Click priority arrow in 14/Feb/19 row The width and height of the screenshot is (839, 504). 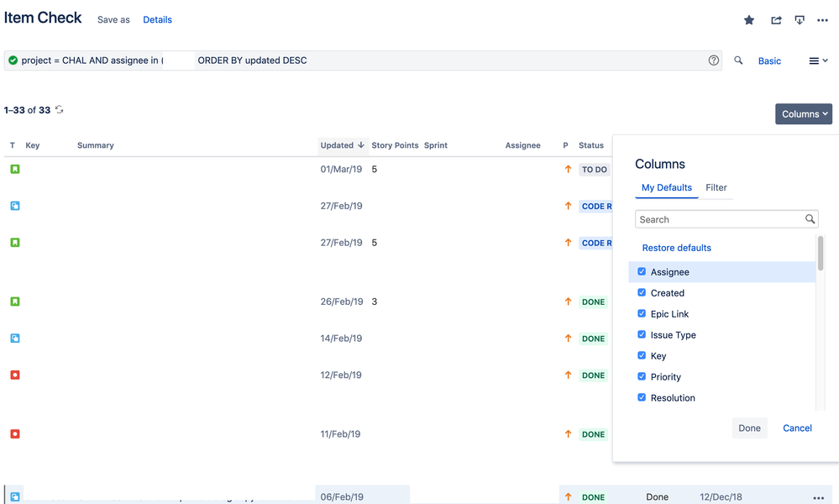tap(568, 339)
